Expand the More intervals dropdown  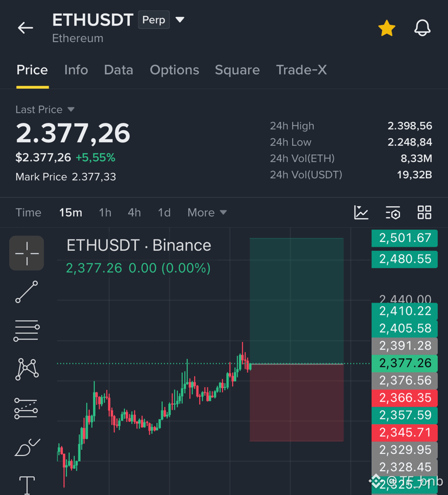[207, 212]
